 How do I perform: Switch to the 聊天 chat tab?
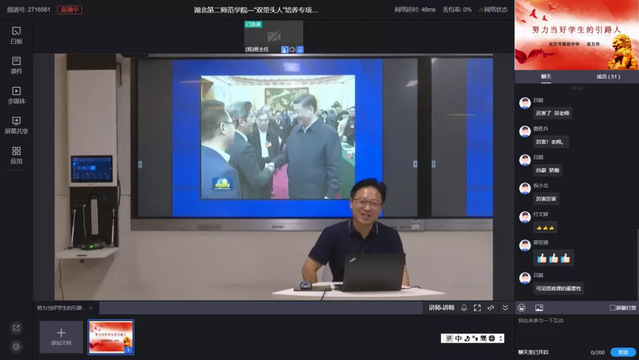point(546,77)
